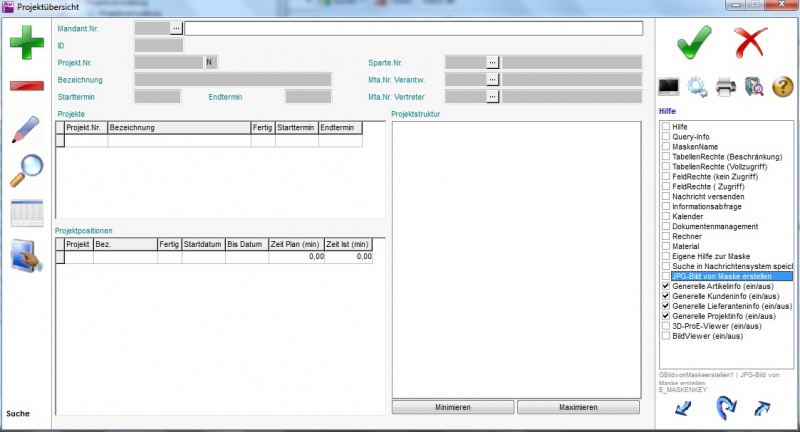Open the Mta.Nr. Vertreter lookup ellipsis button
Viewport: 800px width, 432px height.
[492, 97]
